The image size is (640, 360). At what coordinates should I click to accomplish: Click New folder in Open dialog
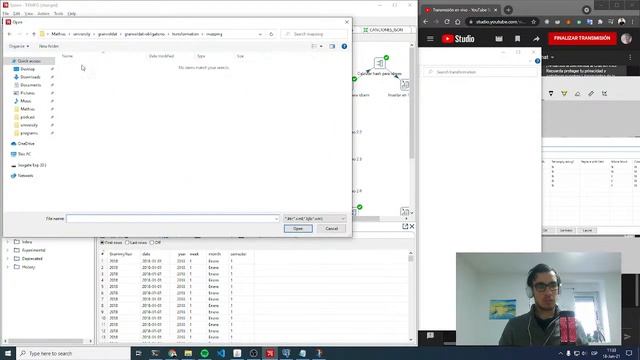(x=49, y=46)
